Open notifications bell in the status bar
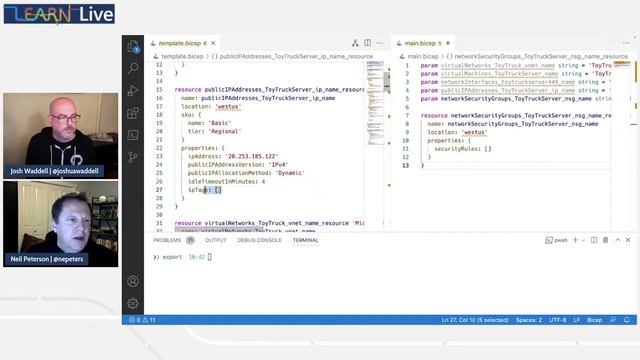This screenshot has height=360, width=640. 627,320
